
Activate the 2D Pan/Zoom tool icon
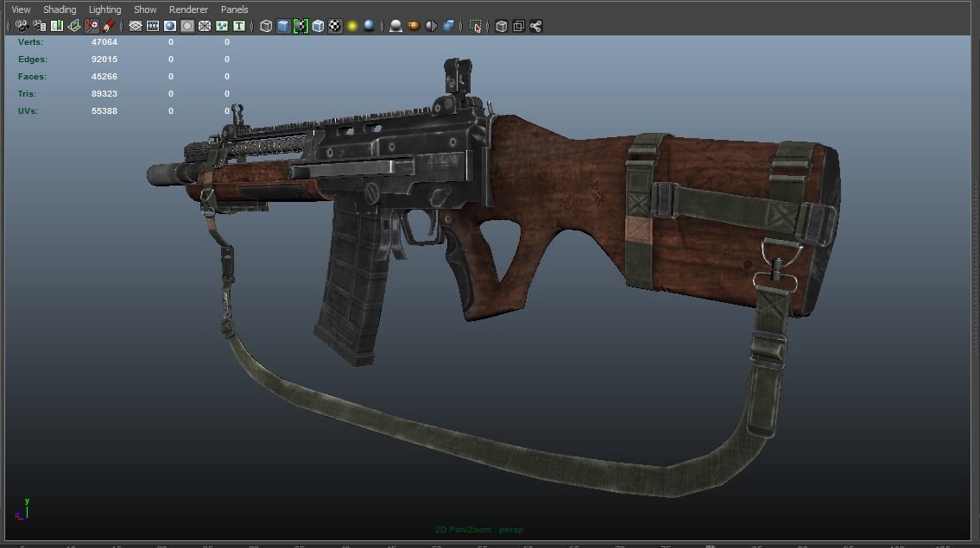point(90,26)
